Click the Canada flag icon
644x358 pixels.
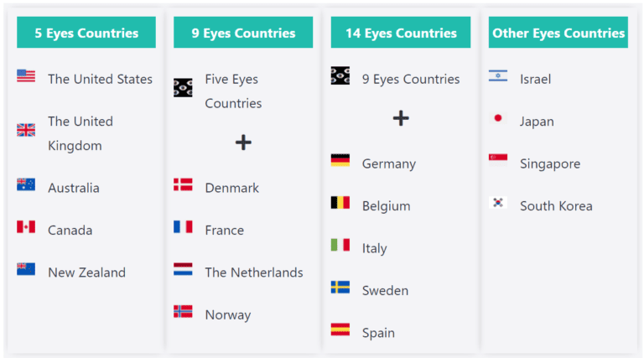tap(26, 227)
